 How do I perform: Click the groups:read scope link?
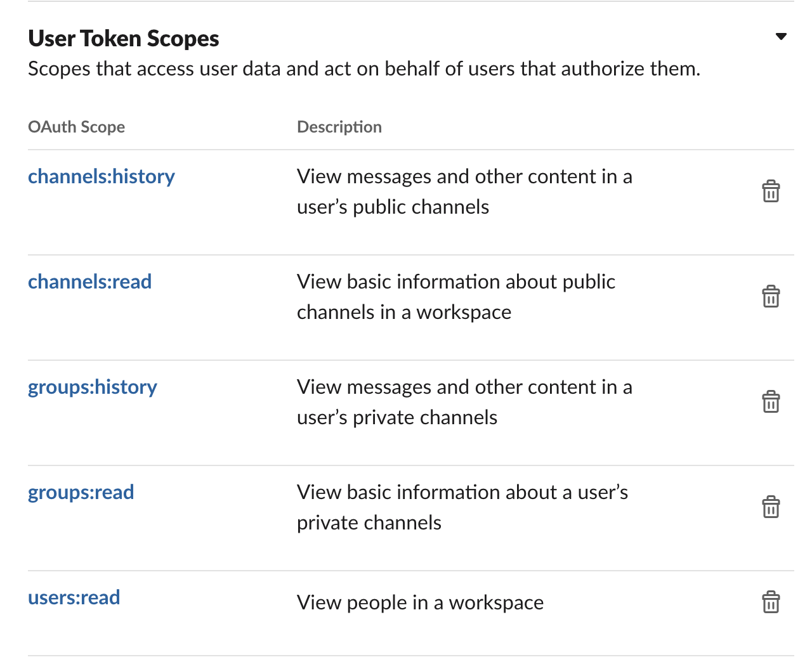pos(81,492)
